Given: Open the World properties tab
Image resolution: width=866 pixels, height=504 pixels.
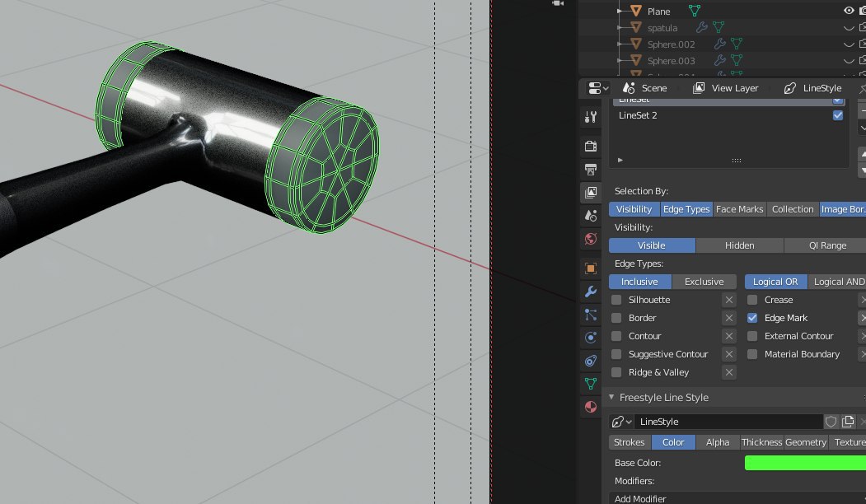Looking at the screenshot, I should click(x=591, y=239).
